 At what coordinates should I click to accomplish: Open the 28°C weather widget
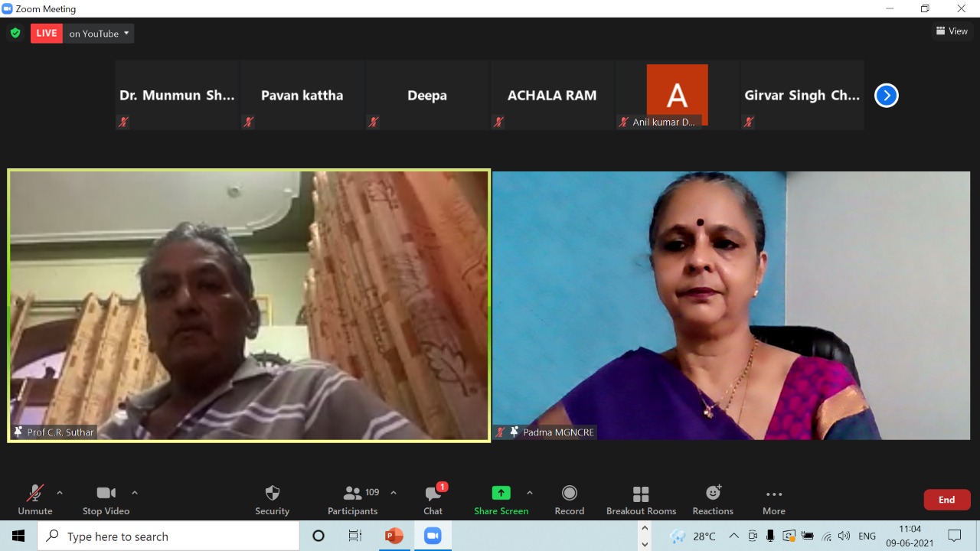click(693, 536)
